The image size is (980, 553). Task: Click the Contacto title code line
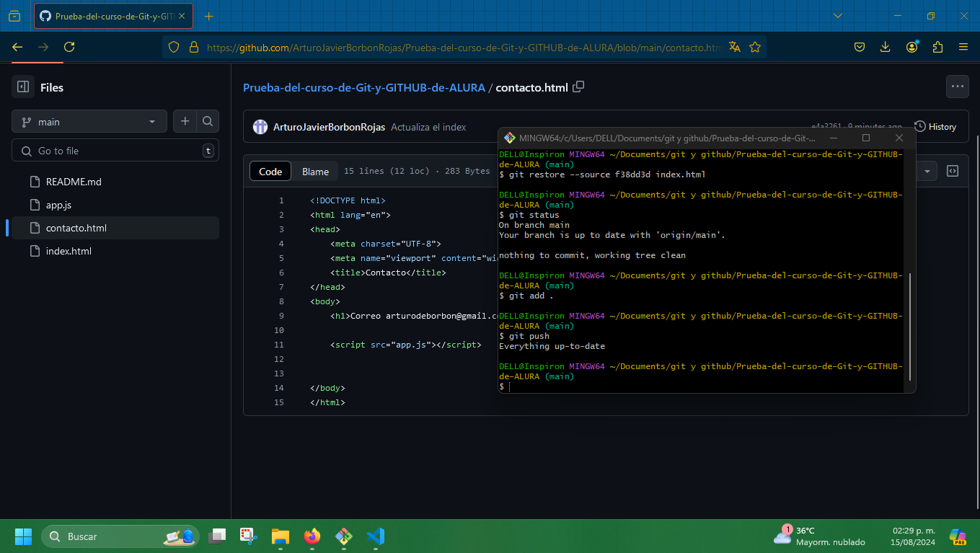point(389,273)
